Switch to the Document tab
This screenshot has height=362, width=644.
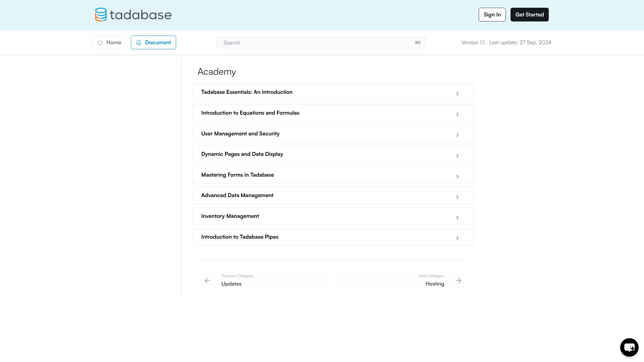(153, 43)
